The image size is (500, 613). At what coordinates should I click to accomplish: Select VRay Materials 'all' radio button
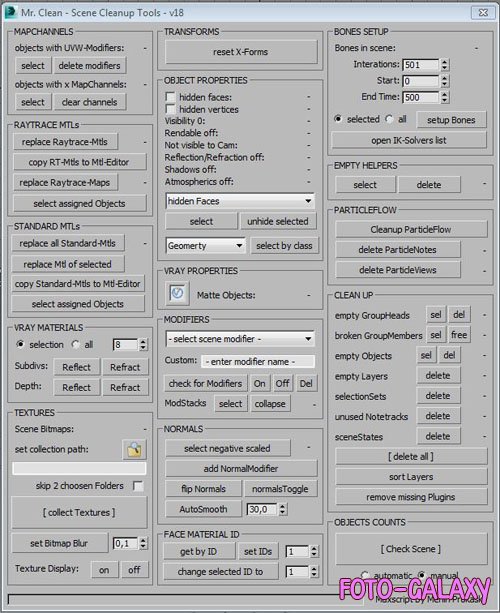(x=75, y=344)
